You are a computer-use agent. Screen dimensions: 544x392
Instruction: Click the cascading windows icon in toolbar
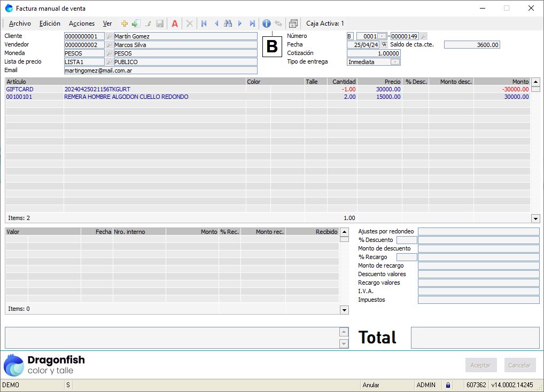click(293, 23)
